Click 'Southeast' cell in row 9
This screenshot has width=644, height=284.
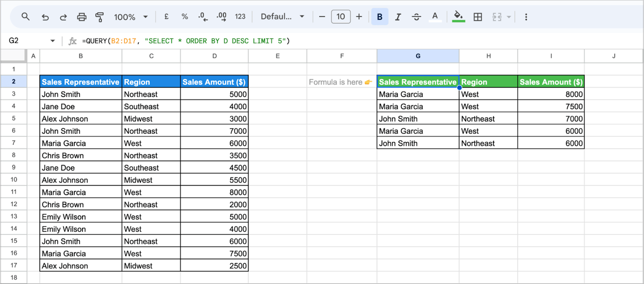click(x=151, y=167)
